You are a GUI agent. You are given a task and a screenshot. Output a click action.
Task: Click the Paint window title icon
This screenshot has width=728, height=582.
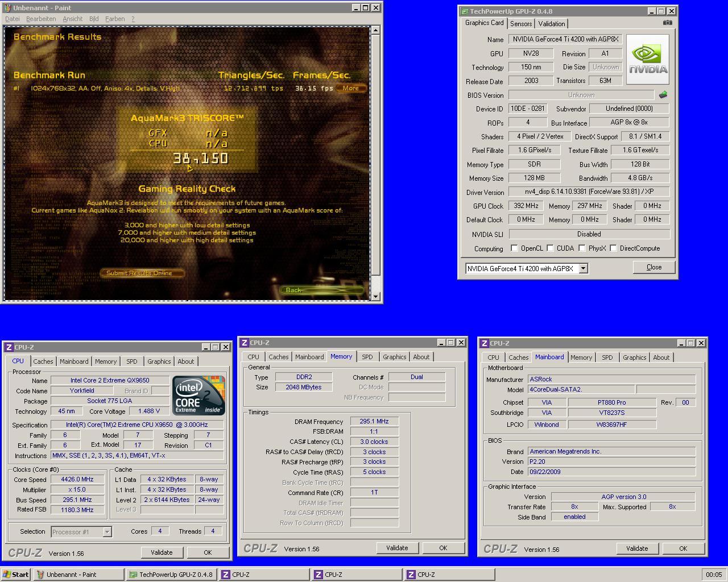7,8
